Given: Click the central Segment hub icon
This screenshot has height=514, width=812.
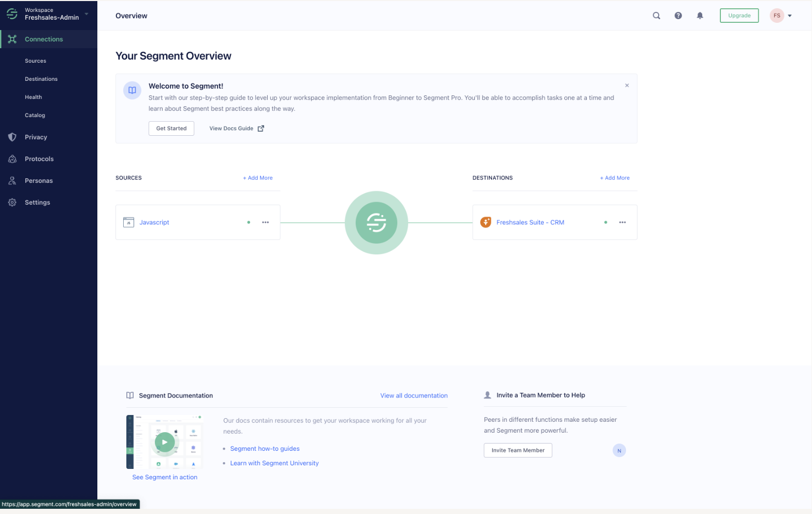Looking at the screenshot, I should click(x=376, y=223).
